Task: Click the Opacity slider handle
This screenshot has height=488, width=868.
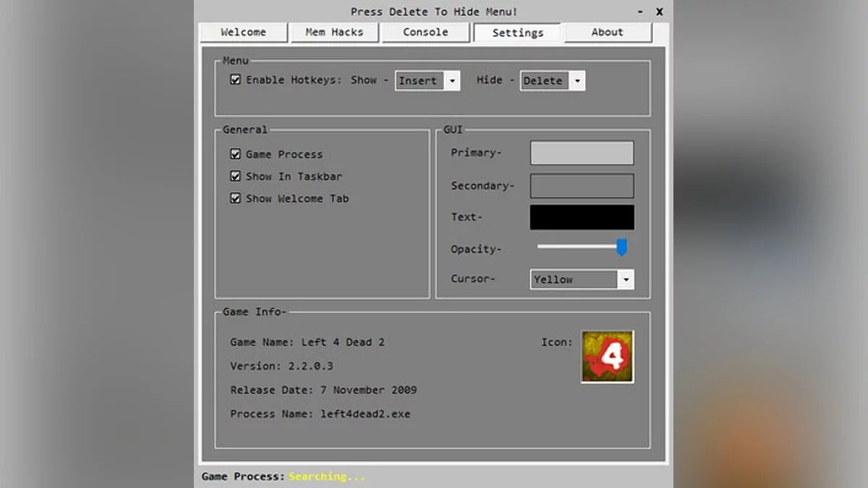Action: click(x=621, y=248)
